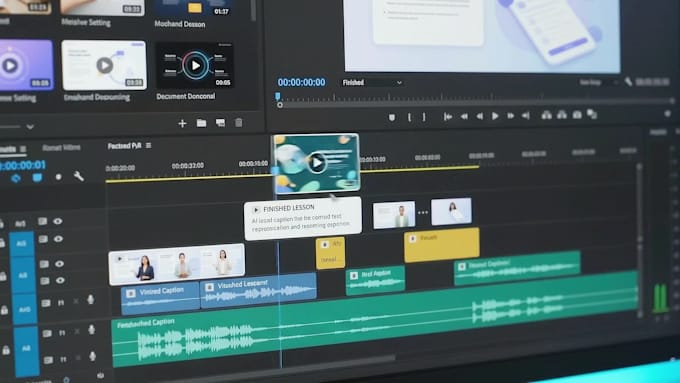680x383 pixels.
Task: Select the Vtushed Lescamt audio clip
Action: coord(258,290)
